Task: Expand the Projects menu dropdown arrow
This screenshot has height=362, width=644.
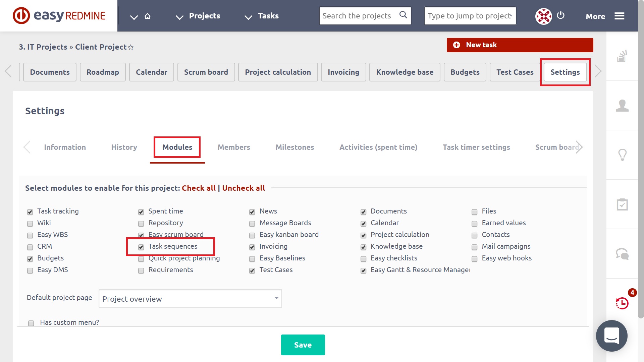Action: click(179, 17)
